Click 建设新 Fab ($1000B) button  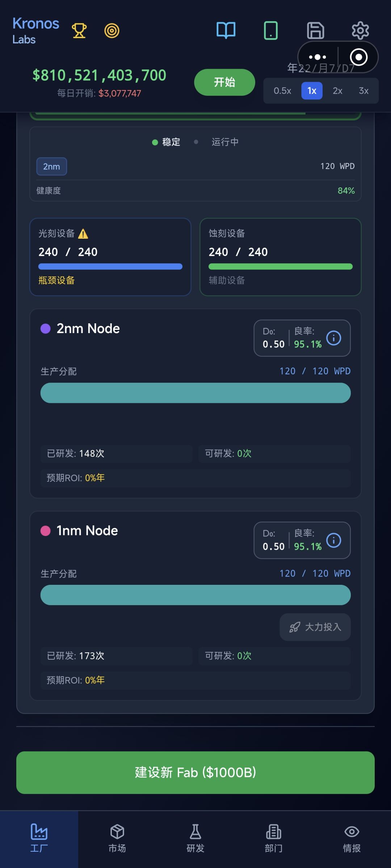[x=195, y=773]
